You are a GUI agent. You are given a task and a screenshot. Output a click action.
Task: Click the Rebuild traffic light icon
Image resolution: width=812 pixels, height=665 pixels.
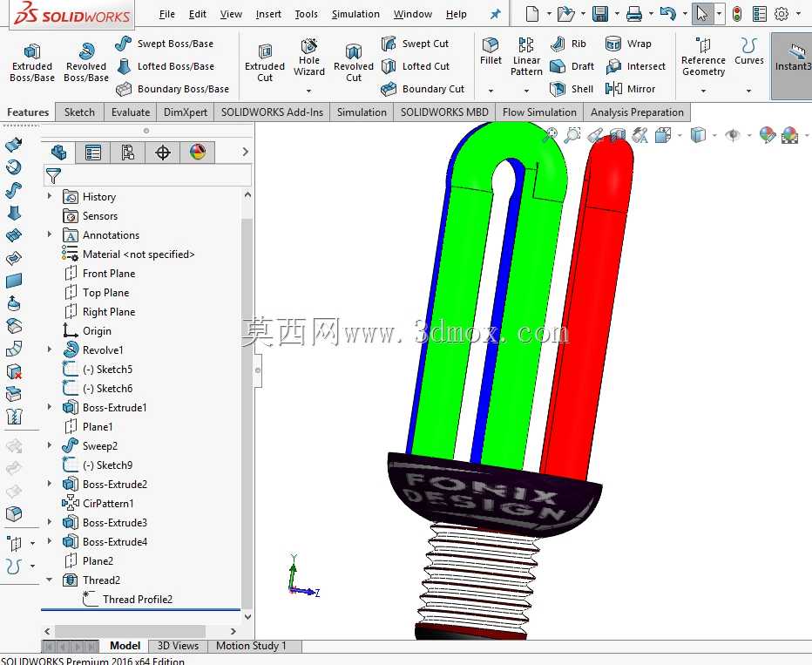[x=736, y=14]
